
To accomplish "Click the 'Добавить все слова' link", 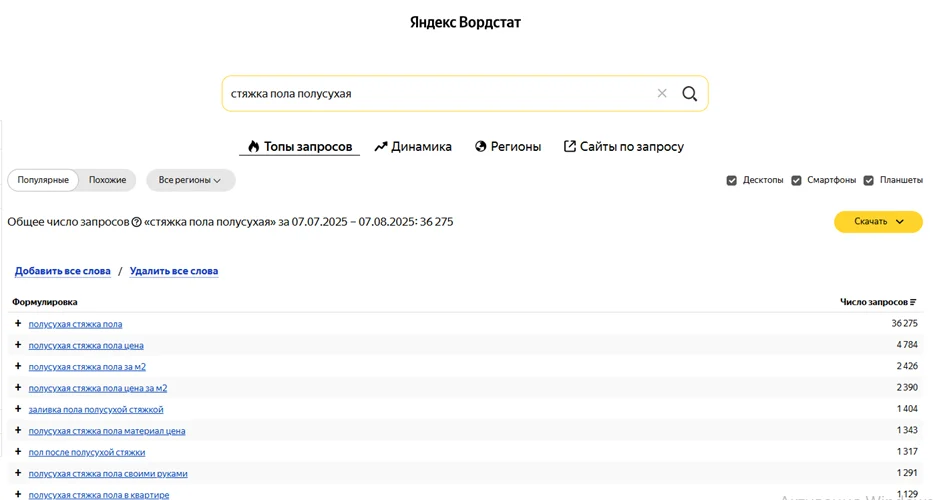I will 62,271.
